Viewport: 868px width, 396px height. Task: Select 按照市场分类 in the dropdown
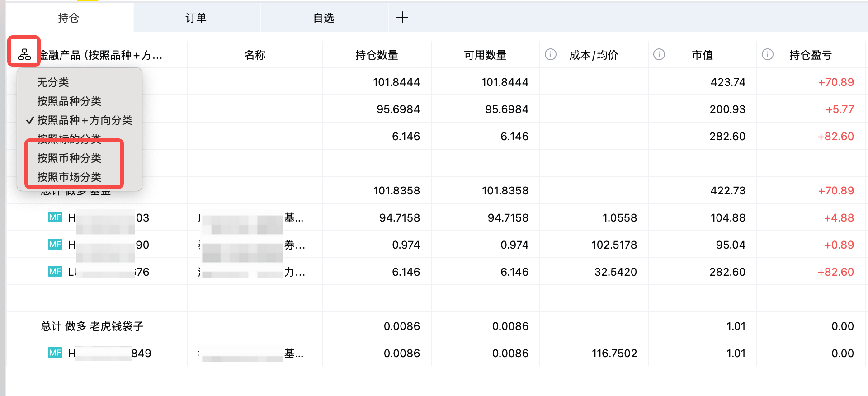69,177
